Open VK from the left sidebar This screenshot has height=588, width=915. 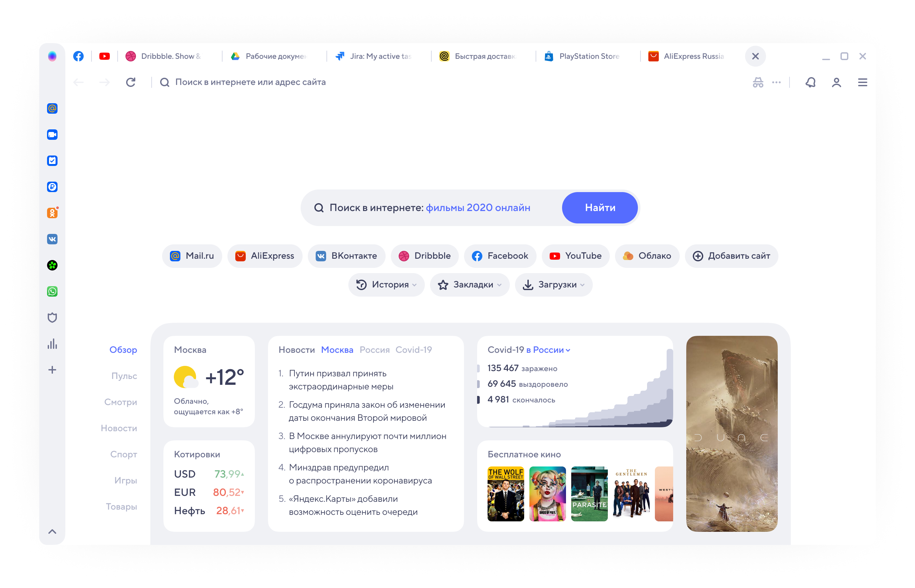[x=52, y=239]
